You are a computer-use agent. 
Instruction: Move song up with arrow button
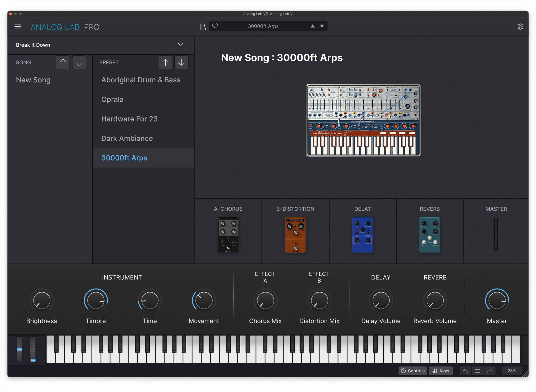(x=63, y=63)
